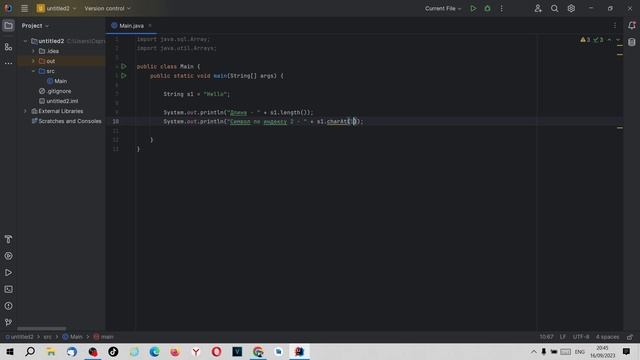Expand the .idea folder
Screen dimensions: 640x360
(x=33, y=51)
